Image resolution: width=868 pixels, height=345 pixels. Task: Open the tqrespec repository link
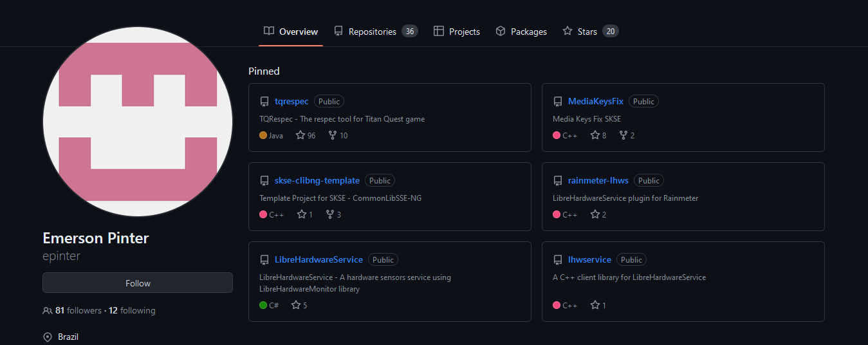coord(291,101)
